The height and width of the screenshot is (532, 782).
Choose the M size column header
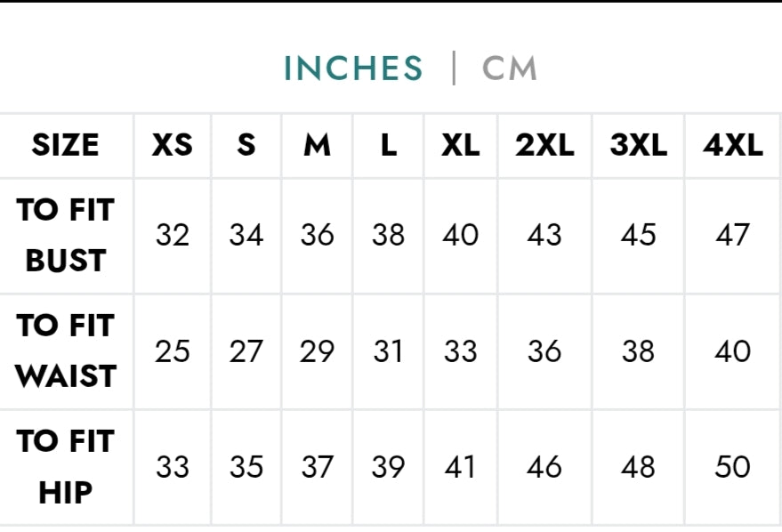click(x=317, y=145)
